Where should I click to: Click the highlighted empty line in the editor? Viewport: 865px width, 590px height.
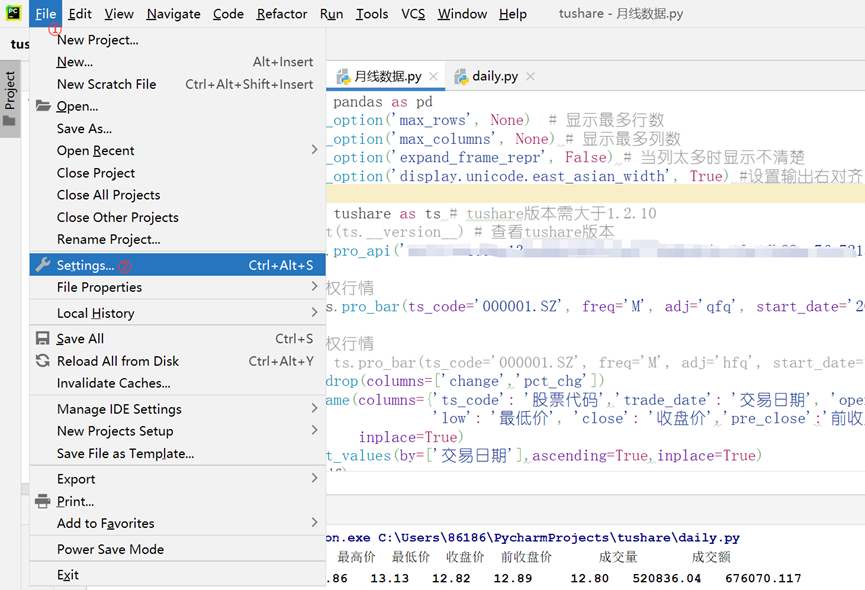pyautogui.click(x=595, y=194)
